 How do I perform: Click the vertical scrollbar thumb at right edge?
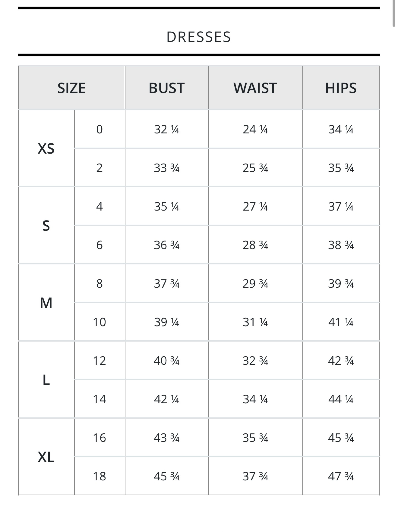coord(394,13)
